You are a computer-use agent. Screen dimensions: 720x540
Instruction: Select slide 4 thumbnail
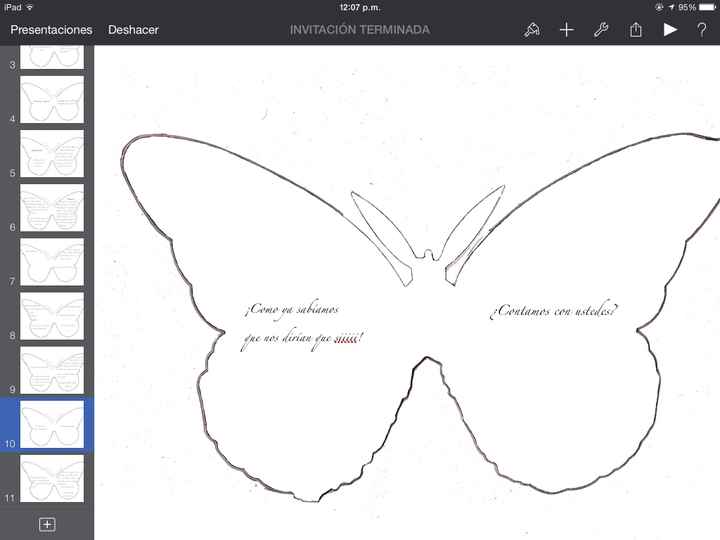[52, 100]
